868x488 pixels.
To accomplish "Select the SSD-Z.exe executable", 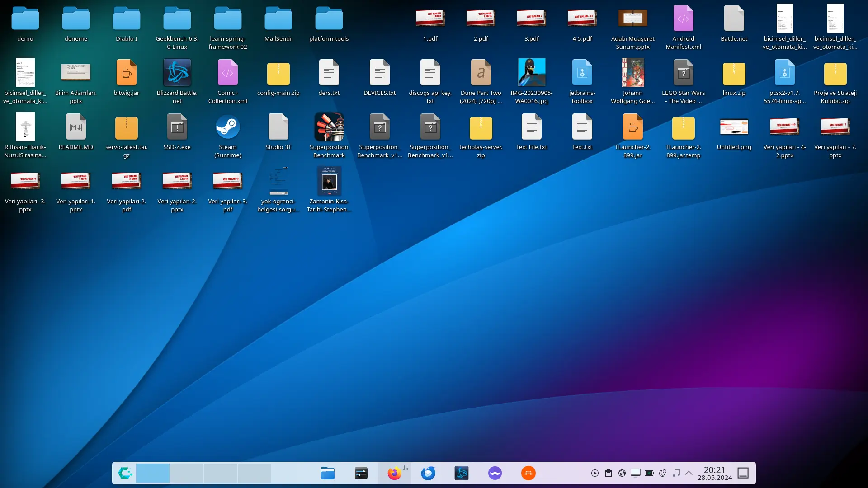I will tap(177, 132).
